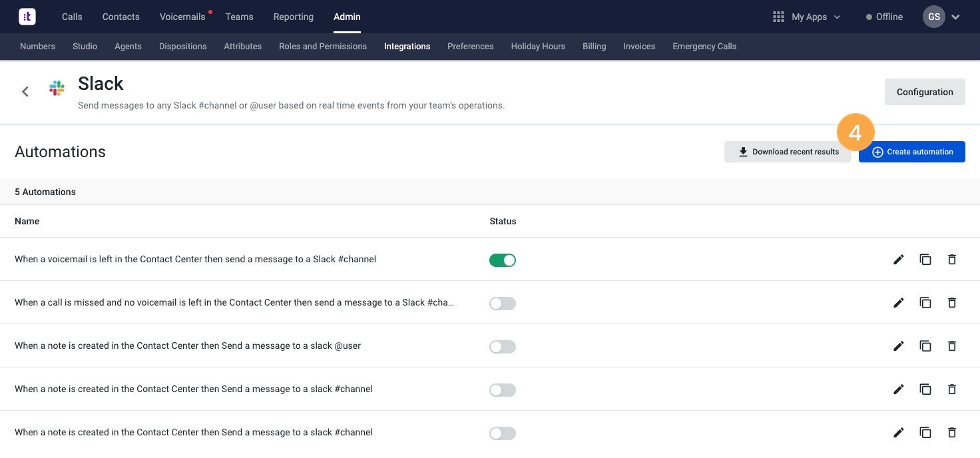Open Roles and Permissions
Image resolution: width=980 pixels, height=458 pixels.
(323, 47)
